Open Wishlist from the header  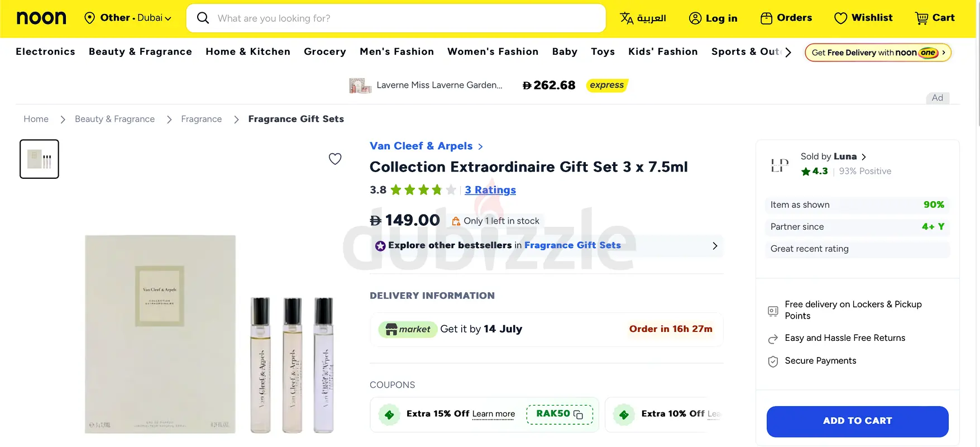point(863,18)
